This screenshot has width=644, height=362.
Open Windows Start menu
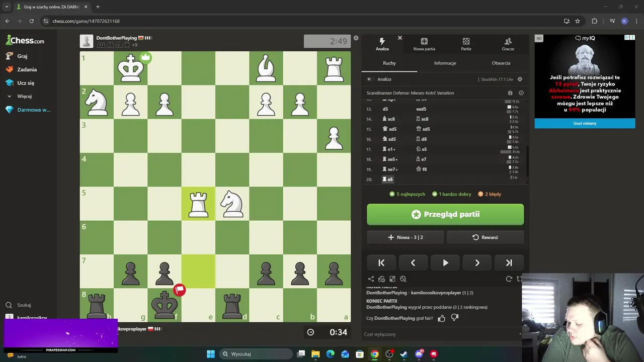tap(210, 354)
